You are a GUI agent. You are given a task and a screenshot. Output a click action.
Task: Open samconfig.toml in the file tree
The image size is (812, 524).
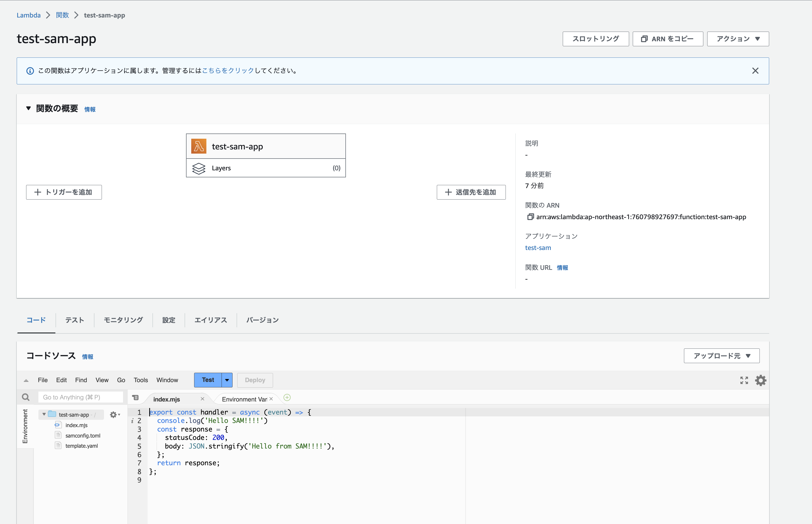[x=83, y=435]
